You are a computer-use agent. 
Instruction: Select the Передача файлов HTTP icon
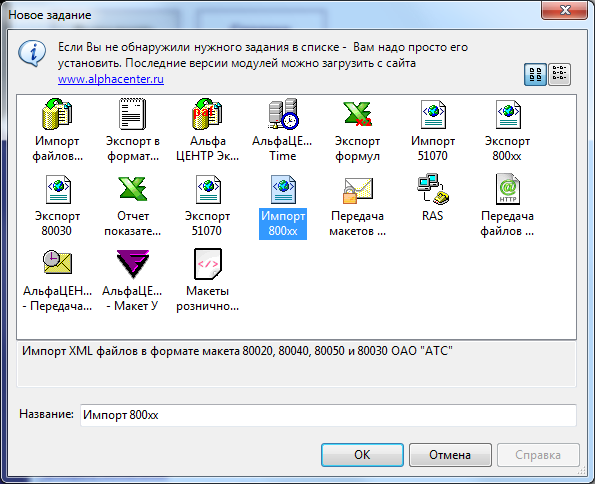pyautogui.click(x=508, y=189)
